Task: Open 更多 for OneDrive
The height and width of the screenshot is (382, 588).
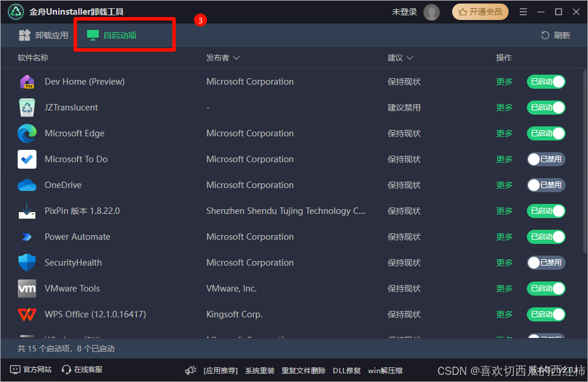Action: [504, 185]
